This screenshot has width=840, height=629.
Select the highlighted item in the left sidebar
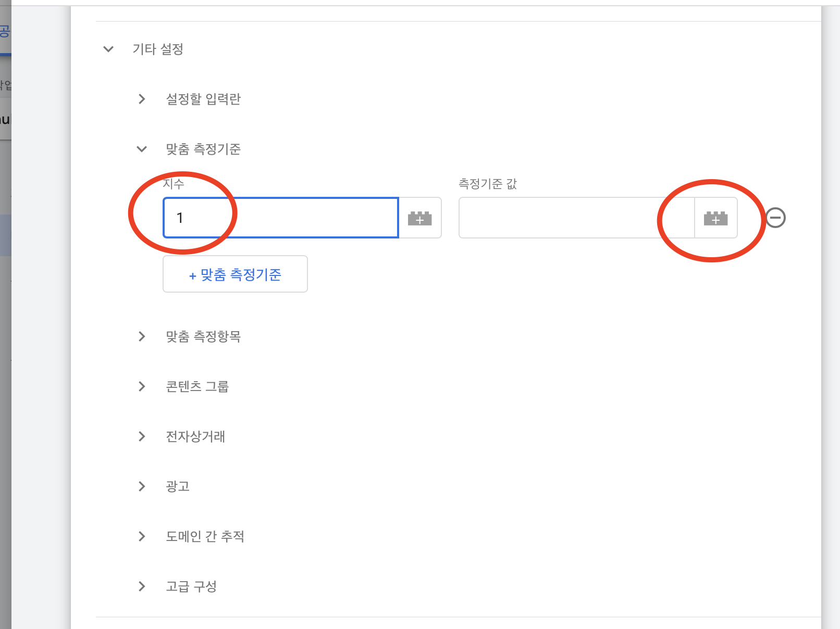point(5,234)
